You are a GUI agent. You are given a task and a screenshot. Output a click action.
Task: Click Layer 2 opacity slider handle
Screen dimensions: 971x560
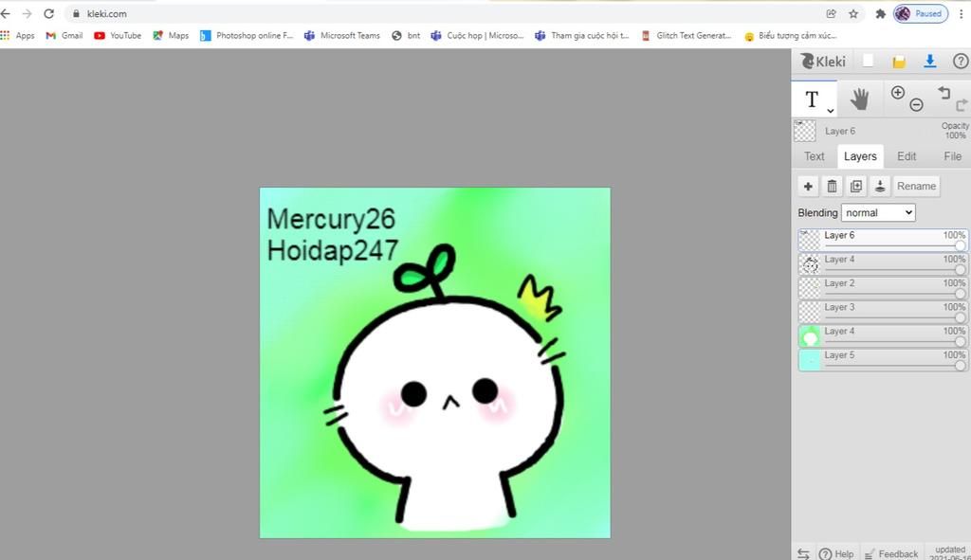[x=960, y=294]
